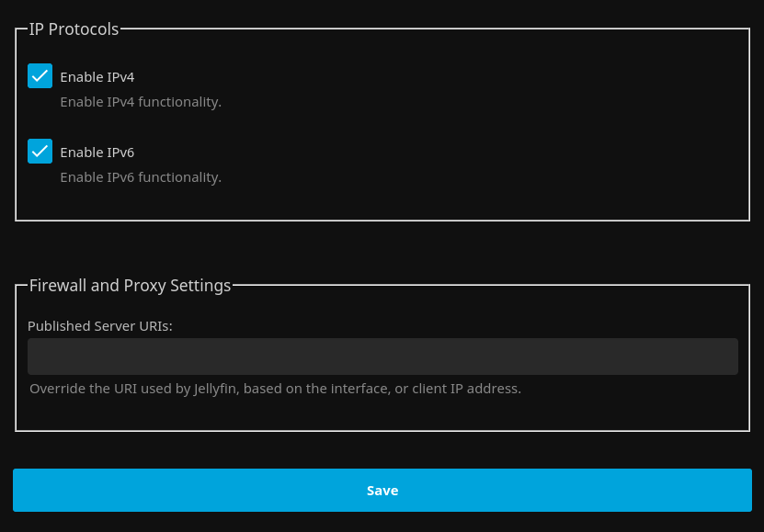Uncheck the Enable IPv6 checkbox

[40, 152]
